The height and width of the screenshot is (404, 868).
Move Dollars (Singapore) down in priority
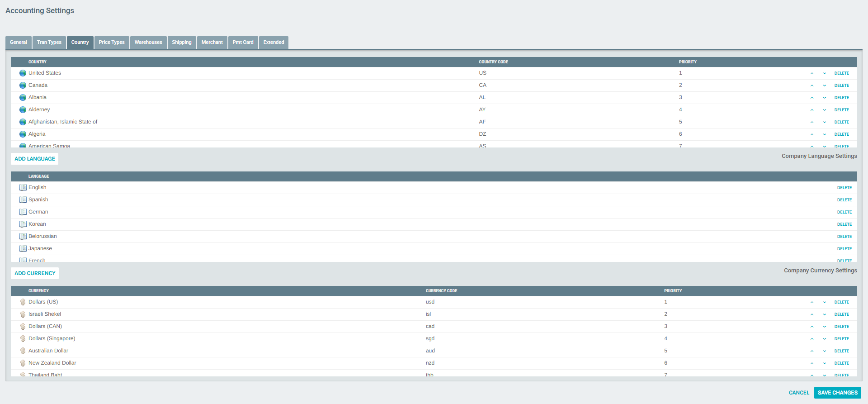click(x=825, y=339)
